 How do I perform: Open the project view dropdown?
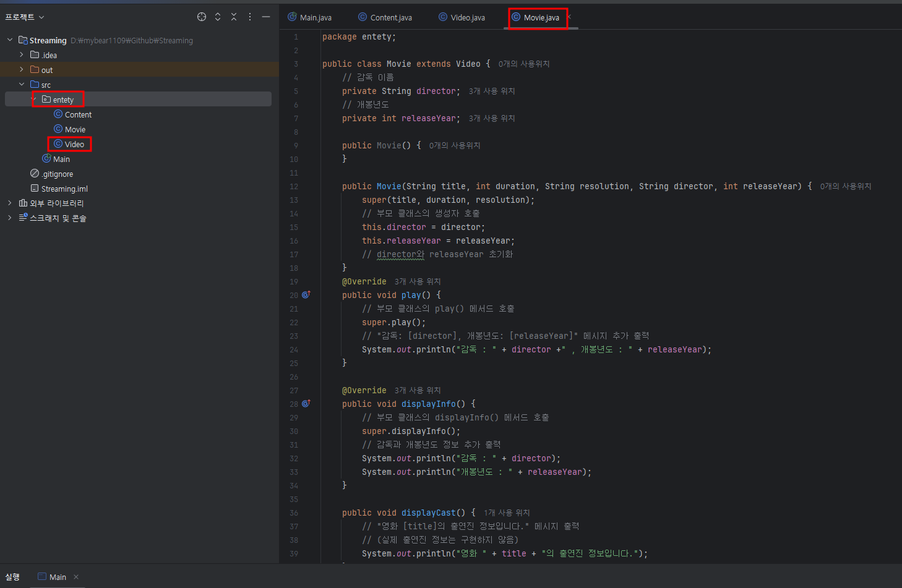pyautogui.click(x=25, y=17)
